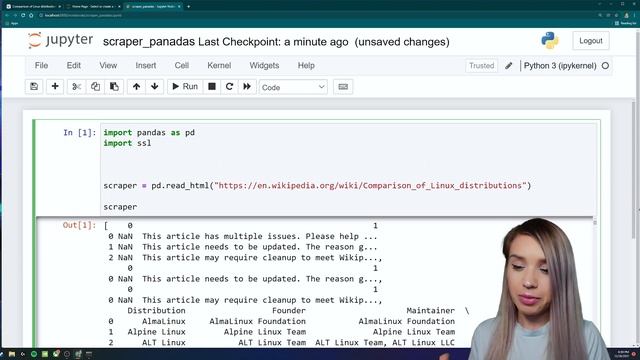Open the Insert menu
The image size is (640, 360).
coord(146,65)
